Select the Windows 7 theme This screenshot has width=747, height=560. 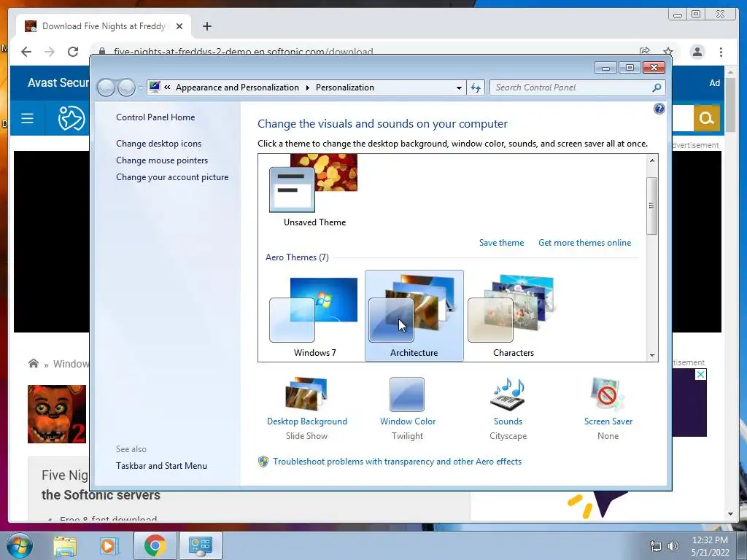[314, 315]
